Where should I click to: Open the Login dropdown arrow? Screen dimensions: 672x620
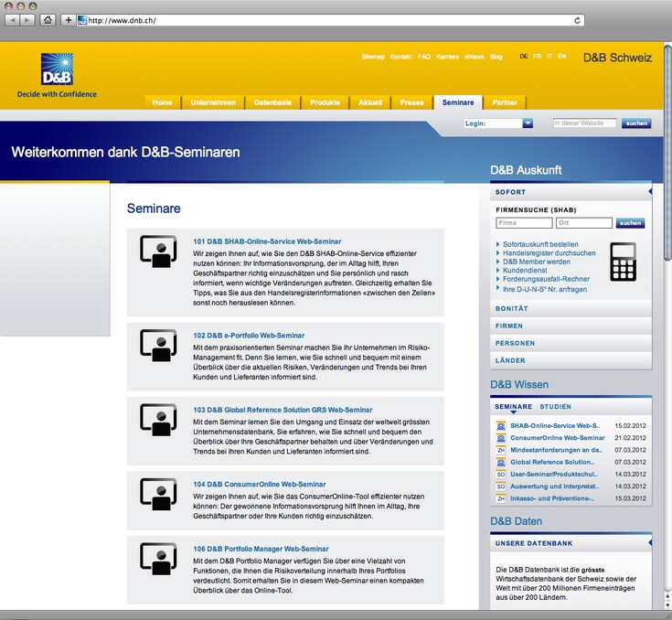click(528, 123)
